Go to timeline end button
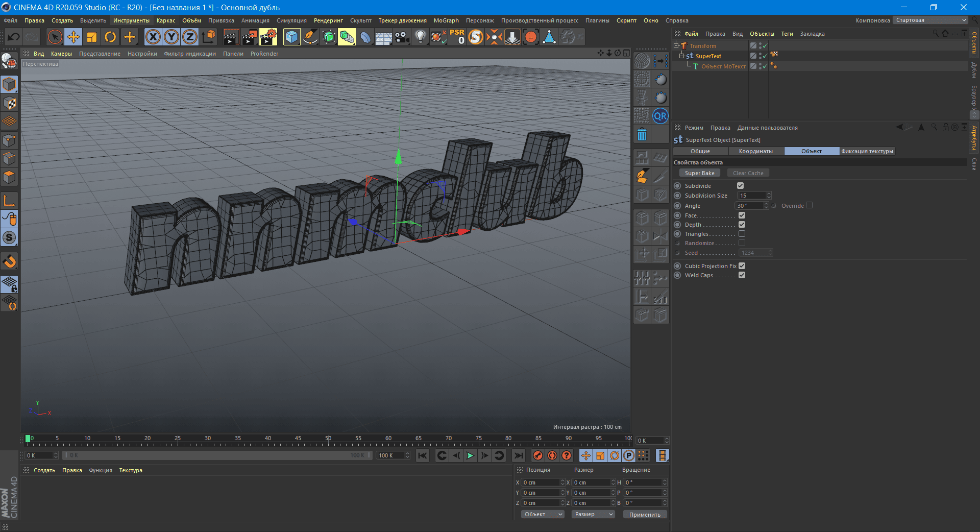This screenshot has height=532, width=980. point(519,455)
